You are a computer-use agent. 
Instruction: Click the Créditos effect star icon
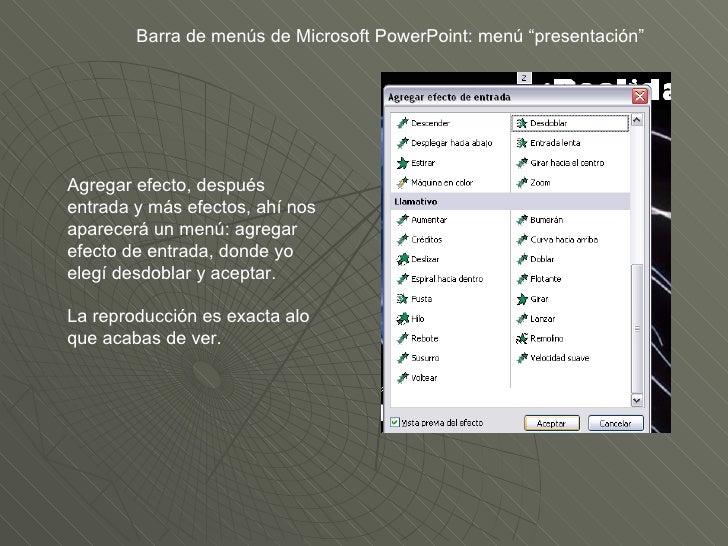click(x=403, y=240)
